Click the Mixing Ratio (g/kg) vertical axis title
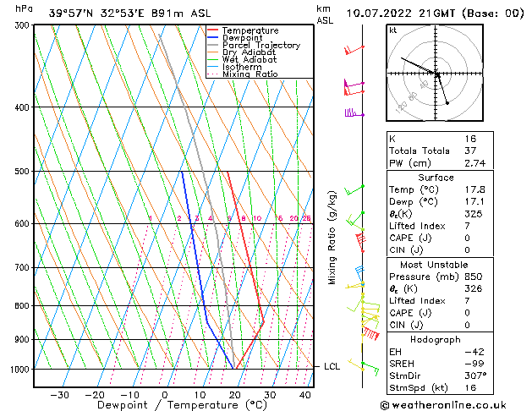Image resolution: width=532 pixels, height=411 pixels. point(332,238)
